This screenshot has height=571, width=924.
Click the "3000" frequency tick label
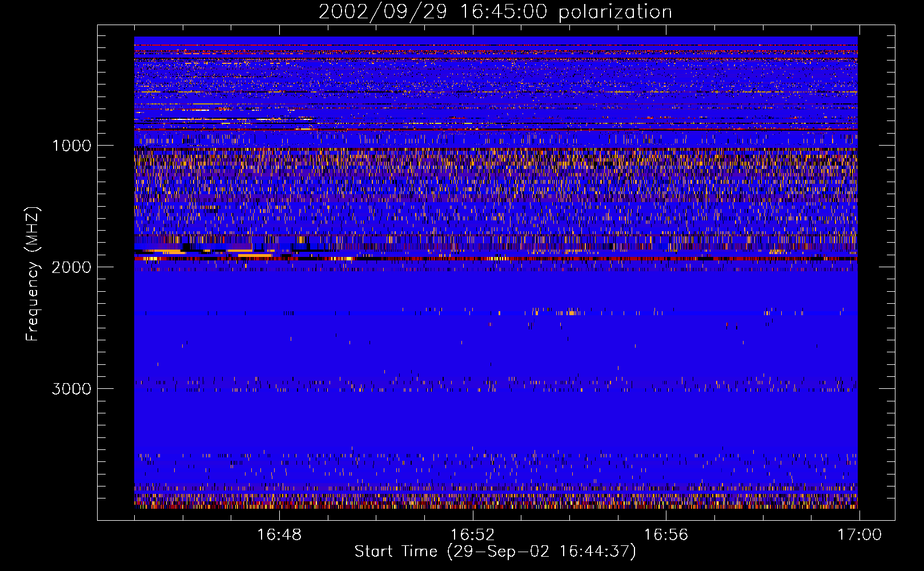pyautogui.click(x=71, y=389)
